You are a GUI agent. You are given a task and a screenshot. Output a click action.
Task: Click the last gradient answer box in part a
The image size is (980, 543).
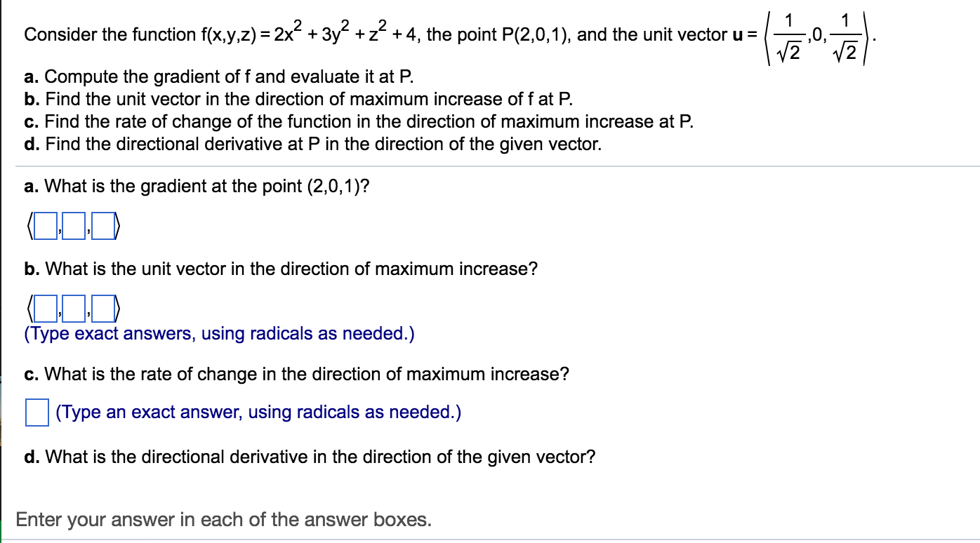[x=102, y=226]
